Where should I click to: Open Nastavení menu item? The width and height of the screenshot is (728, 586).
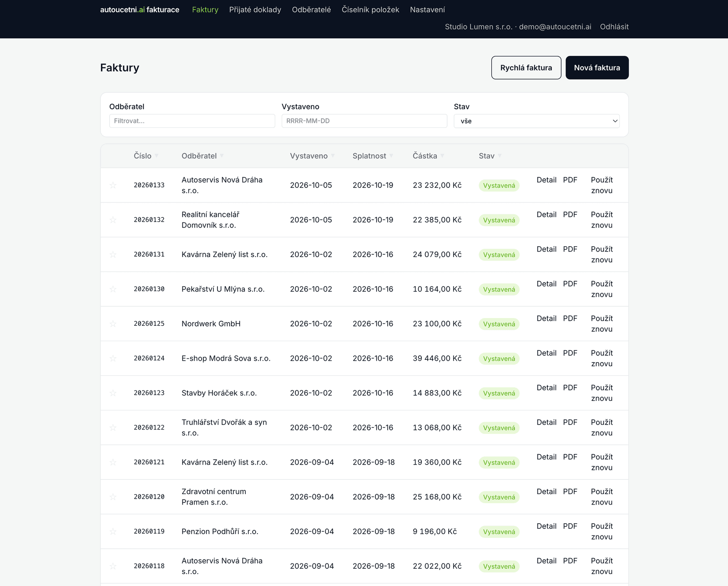click(x=427, y=10)
